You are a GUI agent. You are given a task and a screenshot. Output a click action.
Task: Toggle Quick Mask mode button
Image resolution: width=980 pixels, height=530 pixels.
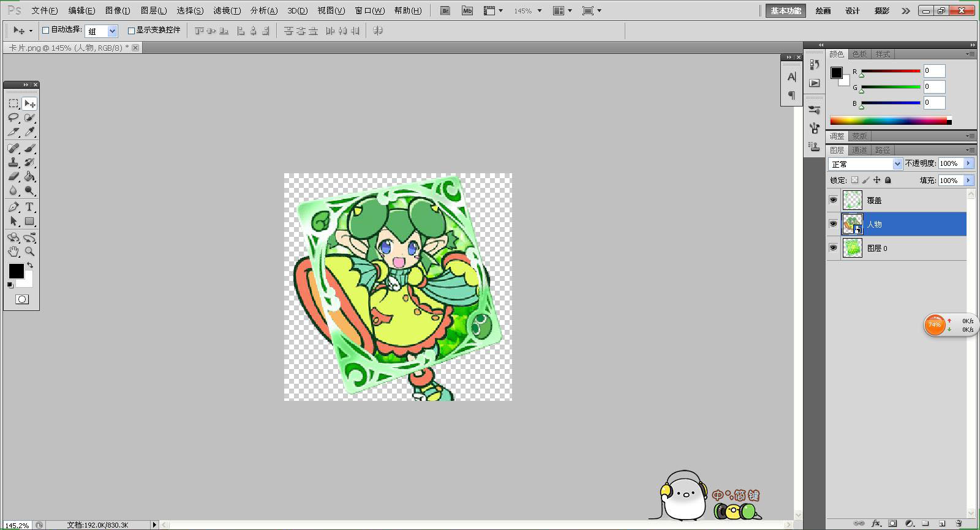[22, 299]
